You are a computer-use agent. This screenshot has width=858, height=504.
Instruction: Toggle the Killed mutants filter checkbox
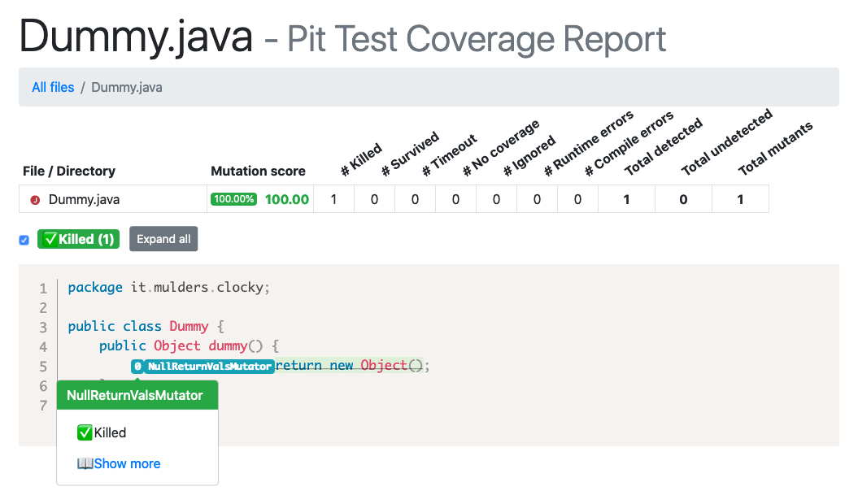point(24,240)
